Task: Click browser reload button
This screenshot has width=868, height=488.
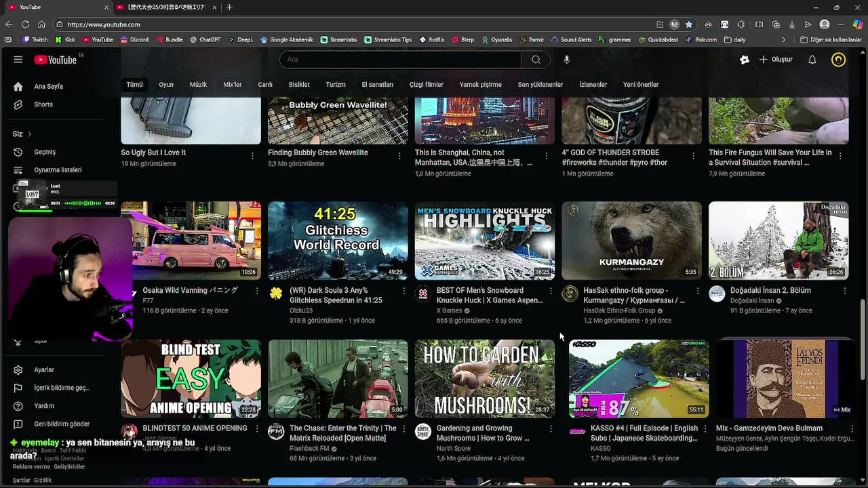Action: [x=25, y=24]
